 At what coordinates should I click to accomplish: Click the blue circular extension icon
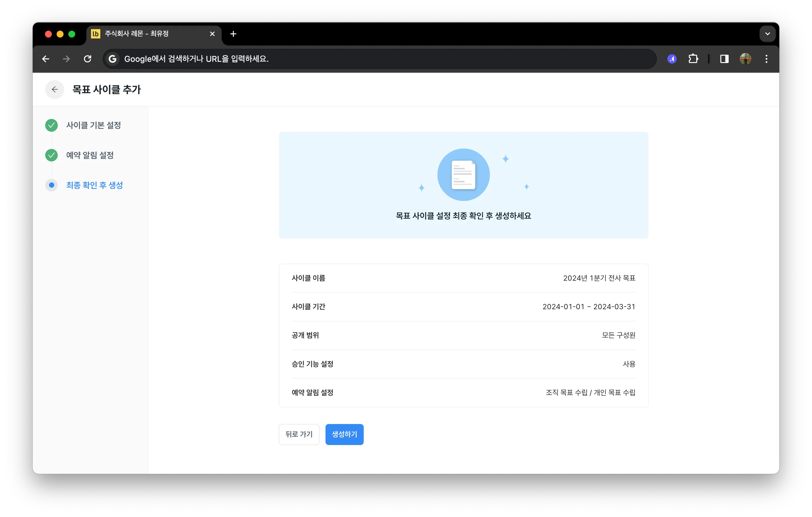coord(672,59)
